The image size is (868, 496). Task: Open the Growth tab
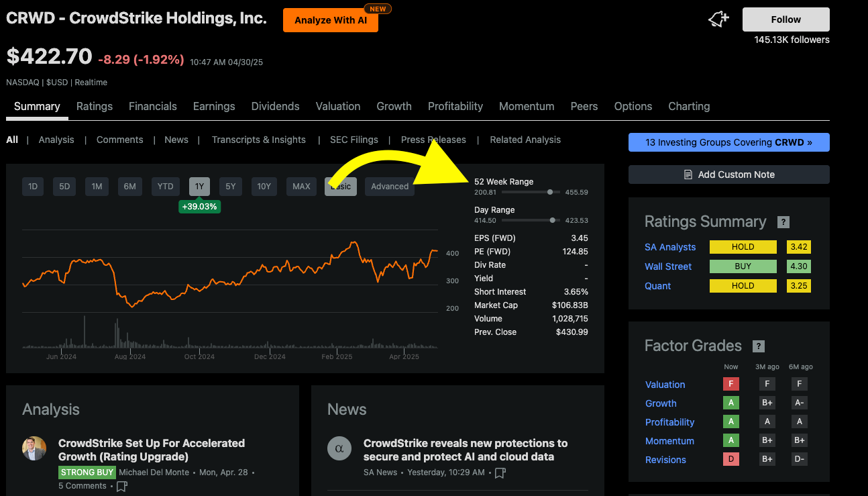point(394,106)
